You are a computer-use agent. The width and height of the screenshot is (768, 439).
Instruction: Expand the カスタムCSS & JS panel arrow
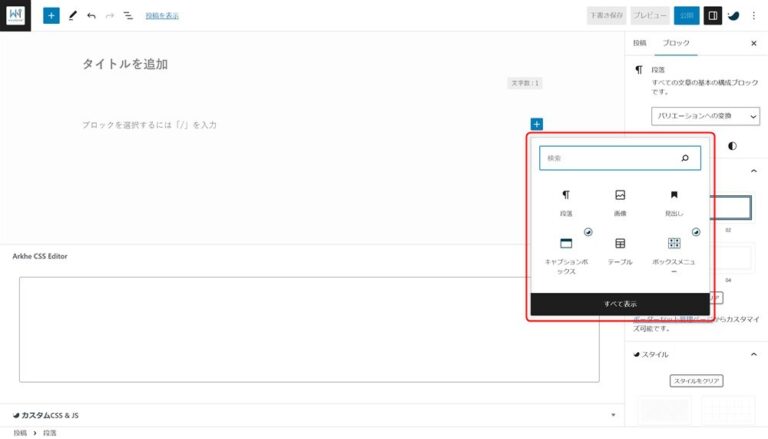(x=612, y=414)
